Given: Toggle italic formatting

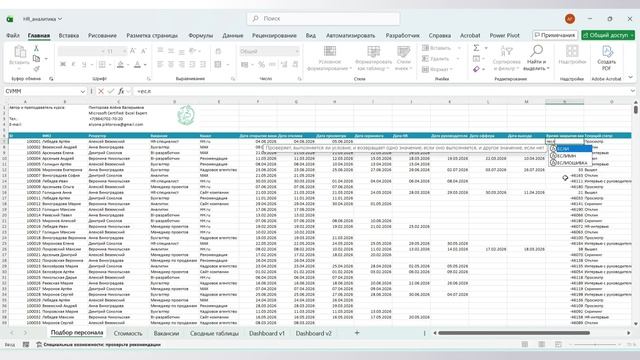Looking at the screenshot, I should click(x=73, y=64).
